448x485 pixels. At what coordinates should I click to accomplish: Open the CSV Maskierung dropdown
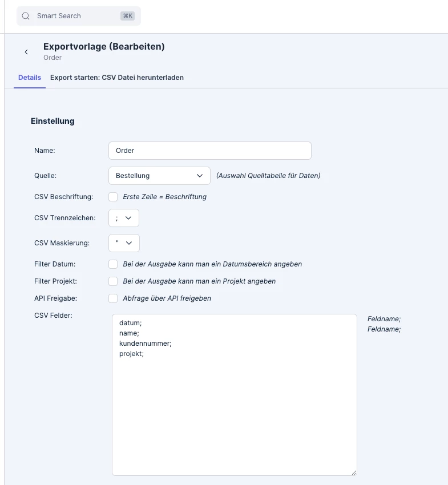coord(124,243)
